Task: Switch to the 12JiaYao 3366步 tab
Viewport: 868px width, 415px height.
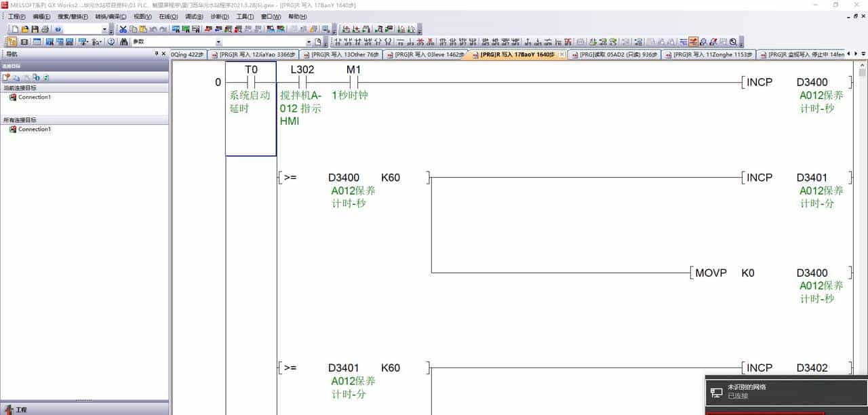Action: 254,55
